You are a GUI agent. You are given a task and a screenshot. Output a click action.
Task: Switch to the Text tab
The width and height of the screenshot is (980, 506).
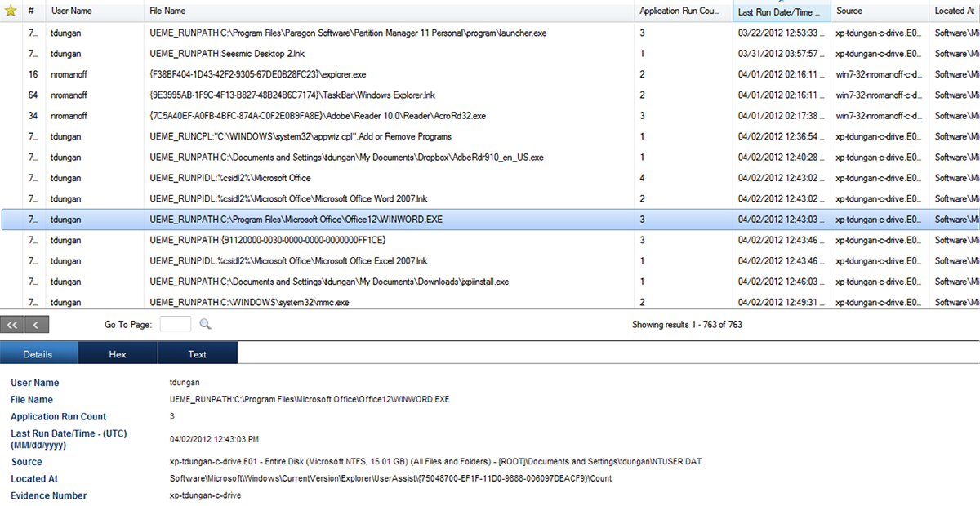[x=197, y=353]
